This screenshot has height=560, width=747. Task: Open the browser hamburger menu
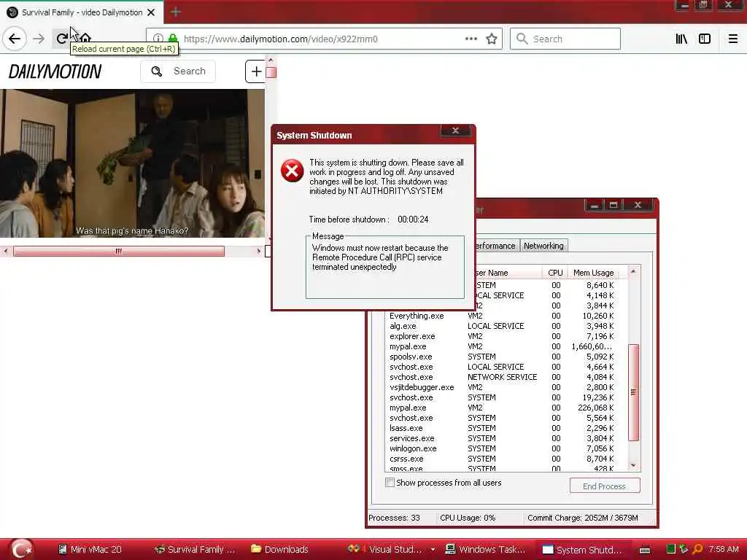[733, 39]
